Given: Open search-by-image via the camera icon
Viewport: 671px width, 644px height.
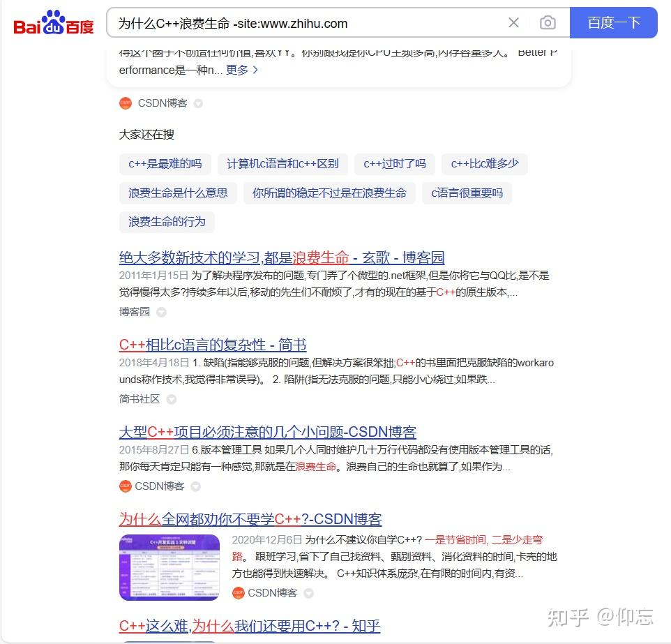Looking at the screenshot, I should [x=548, y=23].
